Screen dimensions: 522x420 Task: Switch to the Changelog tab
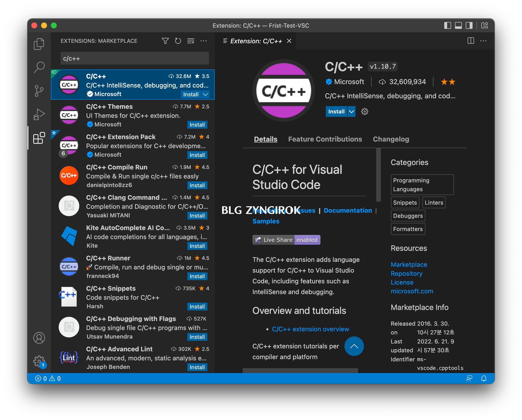[x=391, y=139]
